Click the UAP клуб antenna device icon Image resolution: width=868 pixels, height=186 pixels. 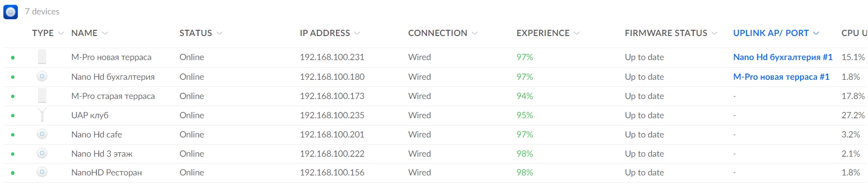pos(42,115)
